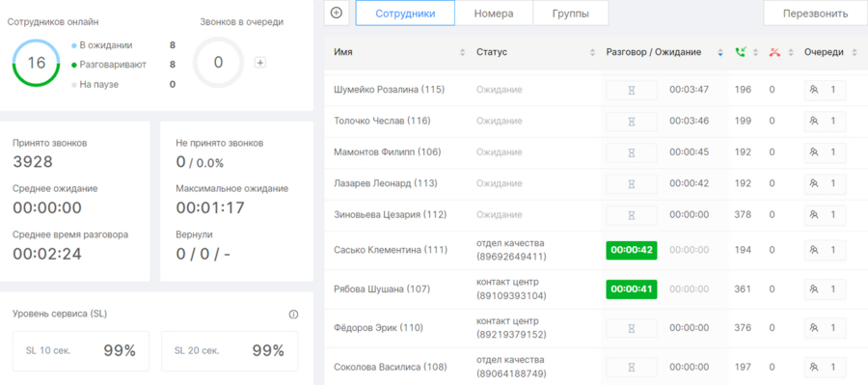Click the hourglass box for Лазарев Леонард
Viewport: 868px width, 385px height.
pos(632,183)
